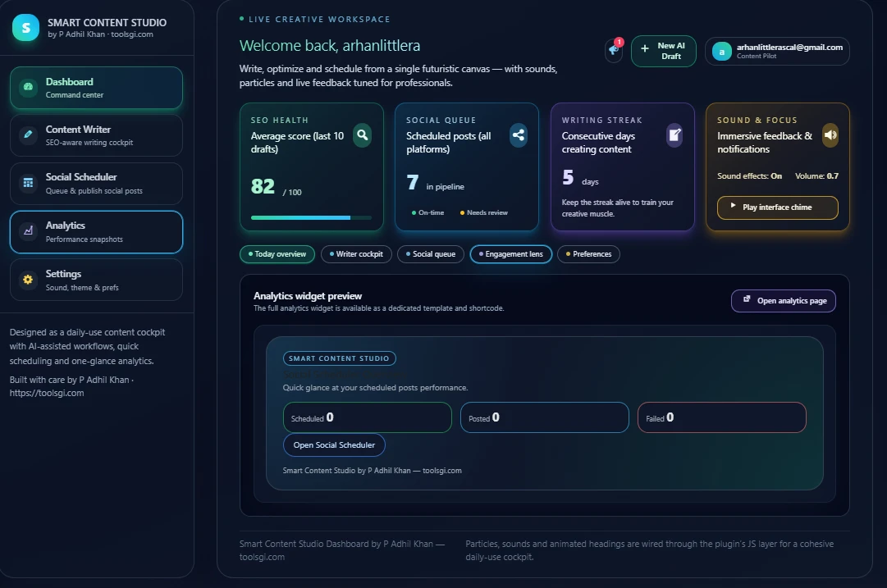
Task: Toggle the Engagement lens filter pill
Action: click(510, 254)
